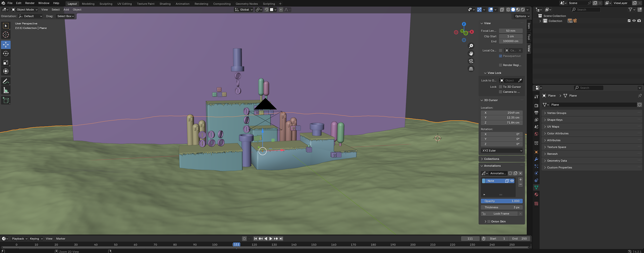Activate the Rotate tool
This screenshot has height=253, width=644.
point(6,53)
